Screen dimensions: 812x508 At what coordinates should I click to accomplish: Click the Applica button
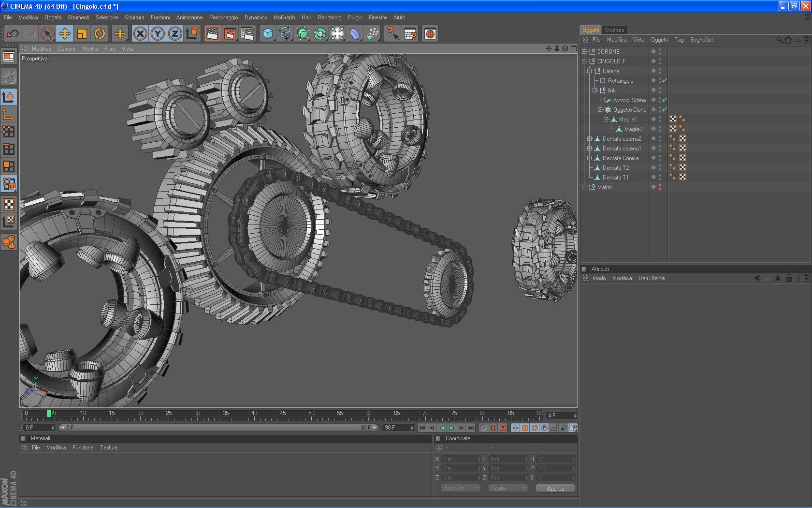pos(555,489)
